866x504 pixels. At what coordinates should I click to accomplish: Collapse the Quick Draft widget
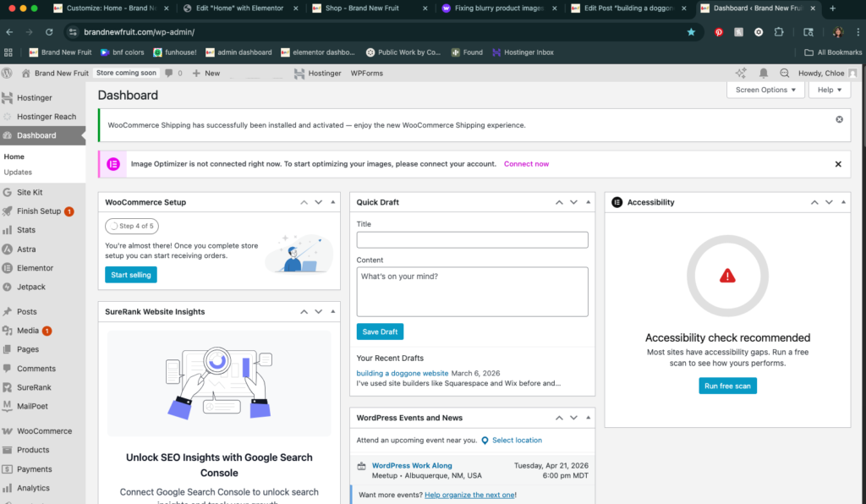(588, 202)
